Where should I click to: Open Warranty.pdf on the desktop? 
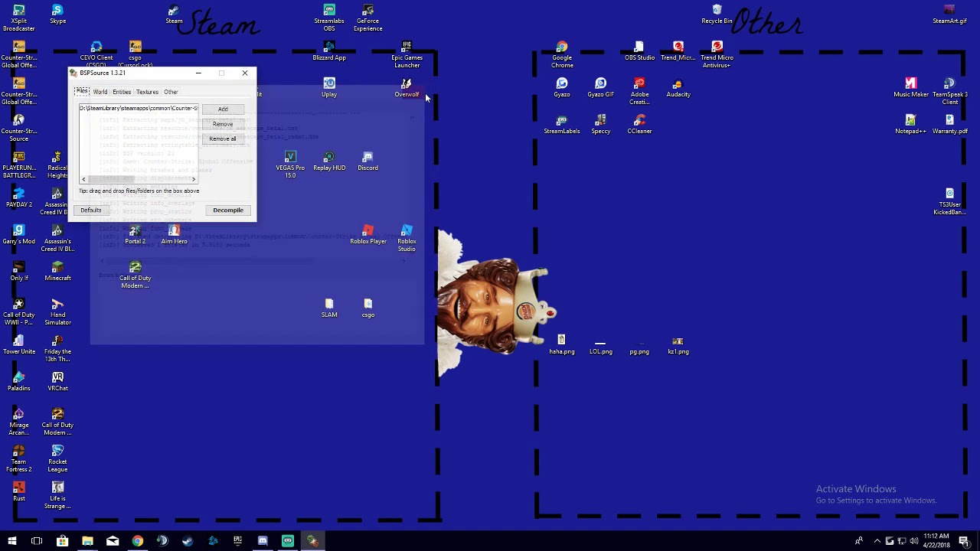(949, 125)
